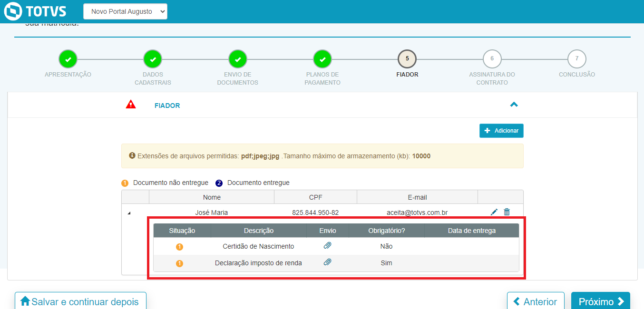Viewport: 644px width, 309px height.
Task: Click the name José Maria
Action: 212,212
